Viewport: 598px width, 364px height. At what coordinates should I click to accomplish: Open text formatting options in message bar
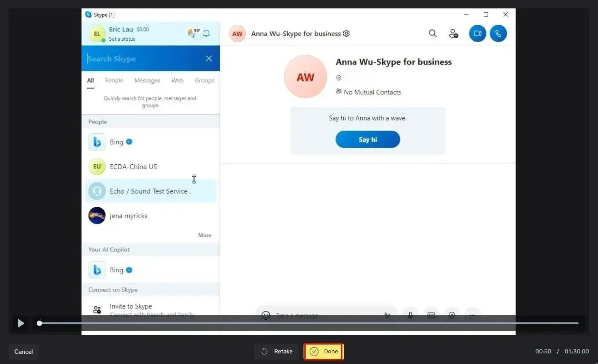387,315
